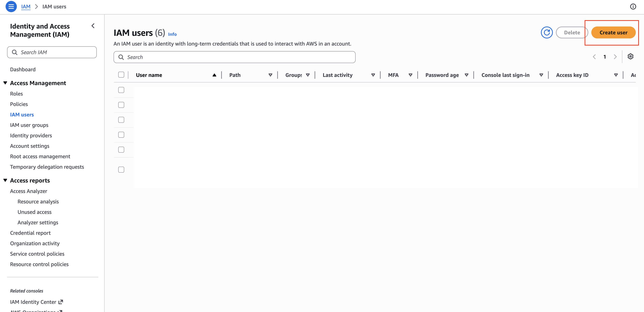Click the refresh users icon
Image resolution: width=644 pixels, height=312 pixels.
click(x=547, y=32)
